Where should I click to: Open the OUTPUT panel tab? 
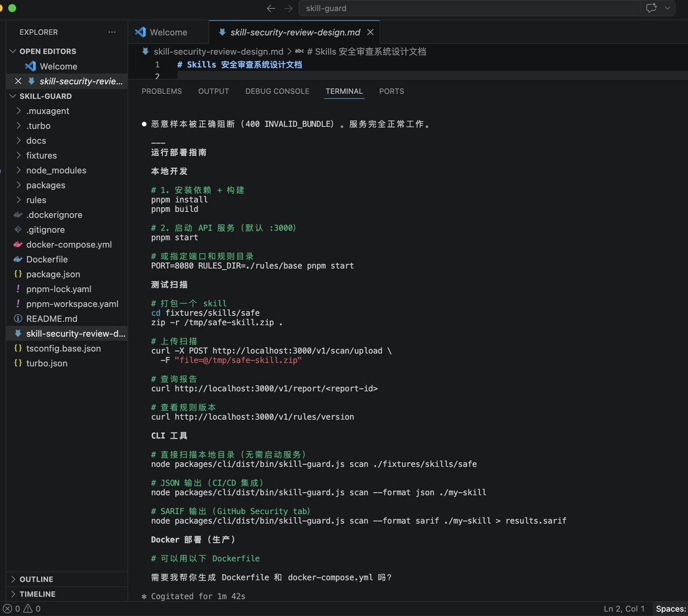click(x=213, y=91)
